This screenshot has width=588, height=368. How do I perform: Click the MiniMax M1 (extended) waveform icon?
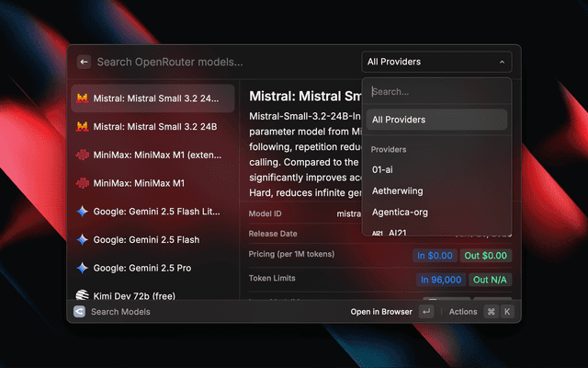(x=83, y=155)
